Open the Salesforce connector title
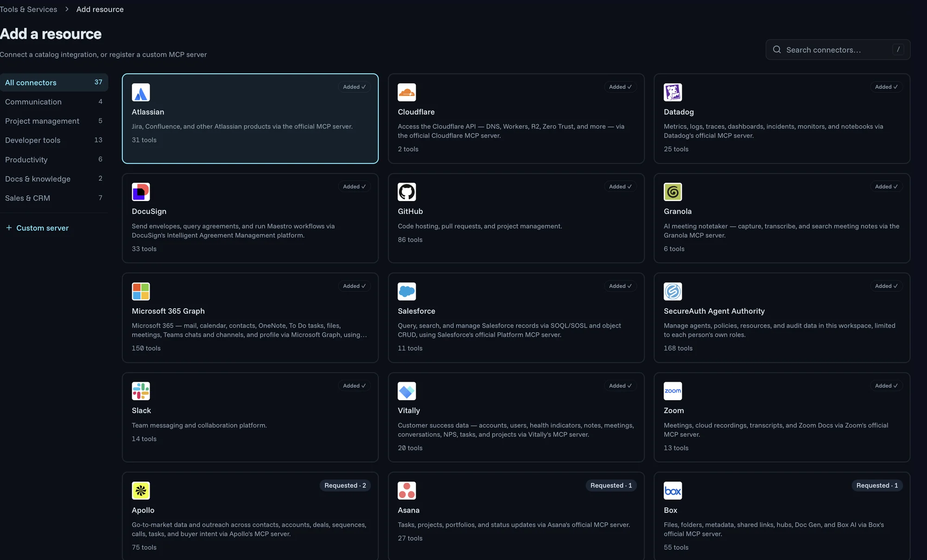Screen dimensions: 927x560 click(x=416, y=311)
